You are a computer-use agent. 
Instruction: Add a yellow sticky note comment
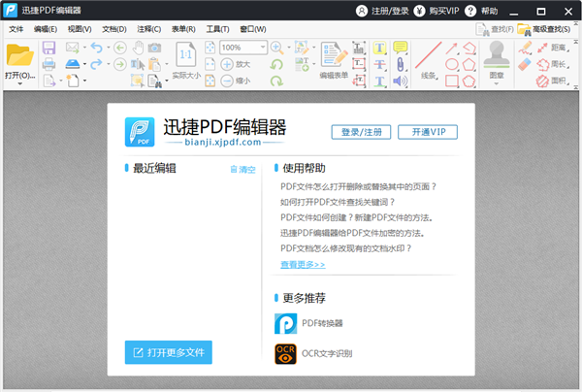400,48
